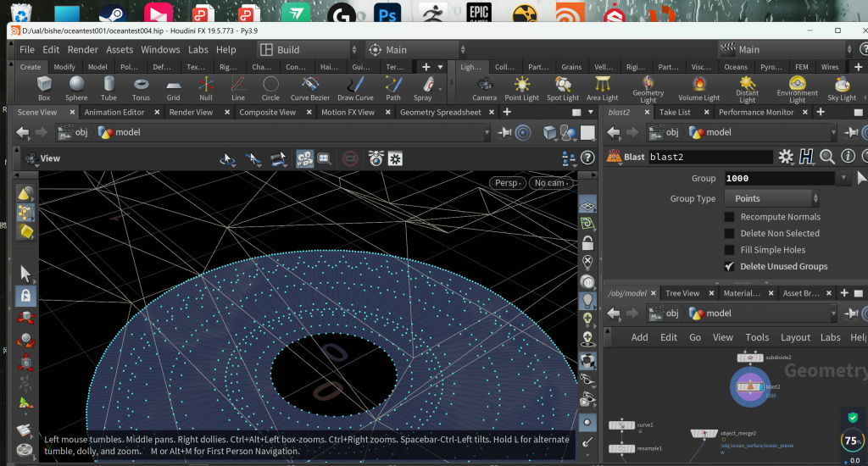This screenshot has width=868, height=466.
Task: Create a Point Light
Action: click(521, 89)
